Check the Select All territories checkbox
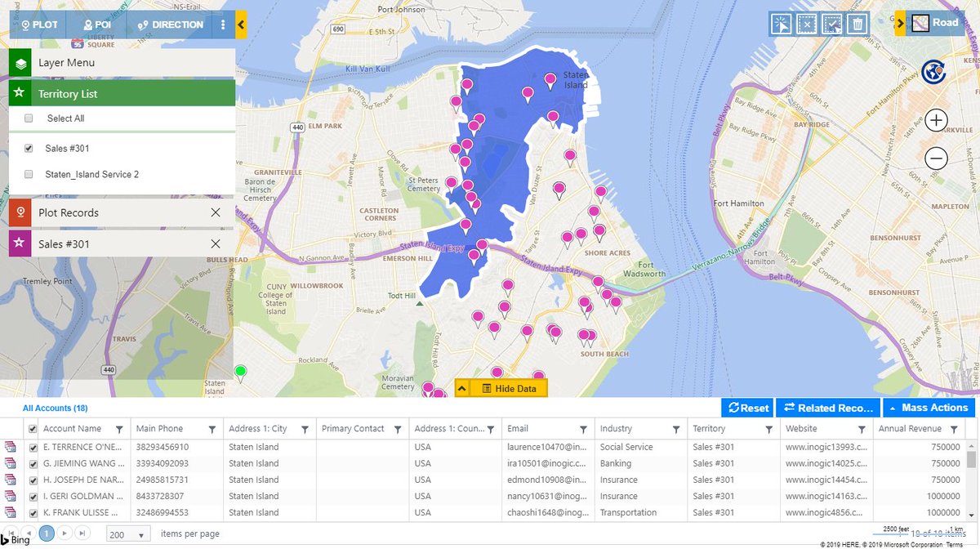Viewport: 980px width, 549px height. tap(29, 118)
